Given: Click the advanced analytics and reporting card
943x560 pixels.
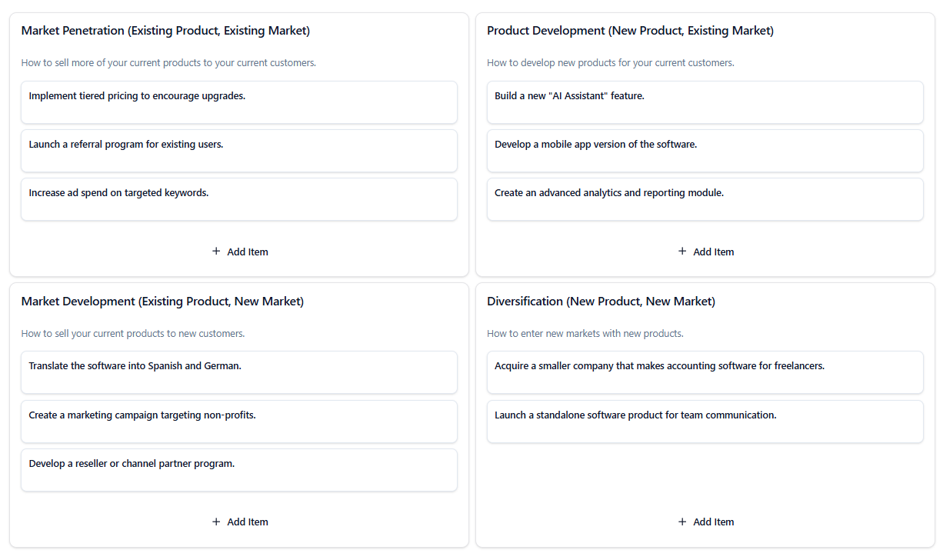Looking at the screenshot, I should (x=705, y=199).
